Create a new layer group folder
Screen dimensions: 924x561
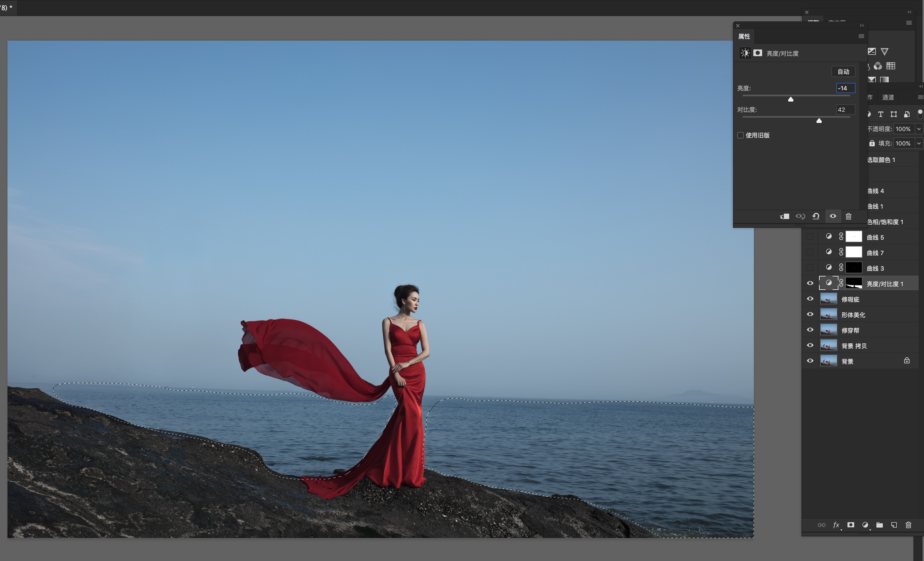click(879, 525)
